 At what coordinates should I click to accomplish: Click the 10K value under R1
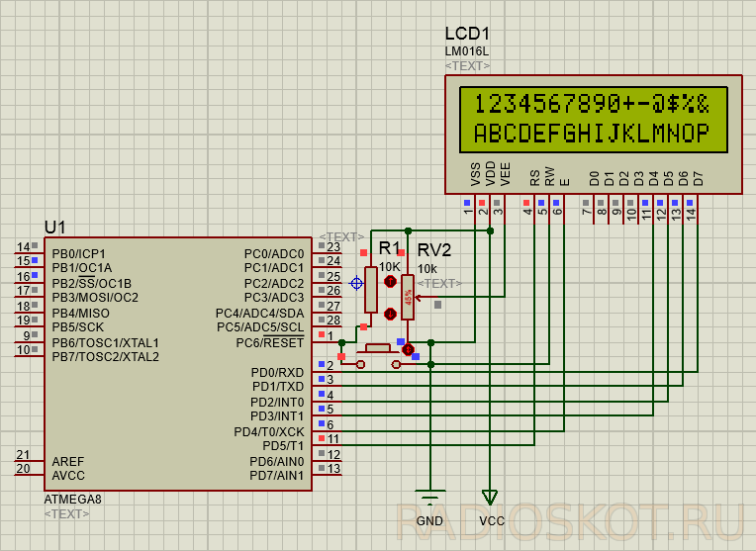point(389,266)
